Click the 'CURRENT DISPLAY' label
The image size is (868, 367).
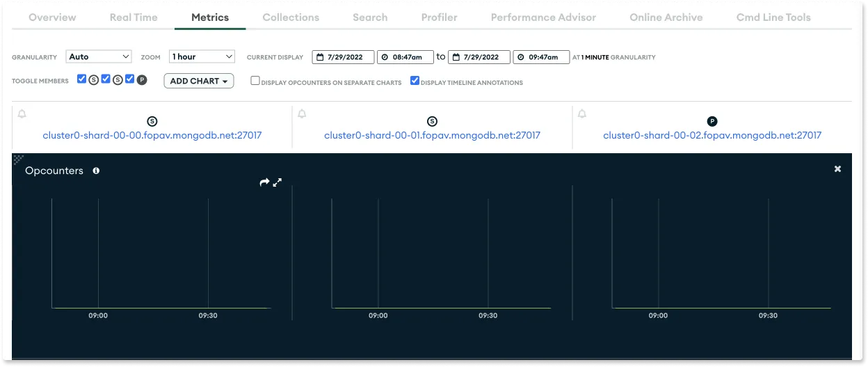pyautogui.click(x=275, y=57)
